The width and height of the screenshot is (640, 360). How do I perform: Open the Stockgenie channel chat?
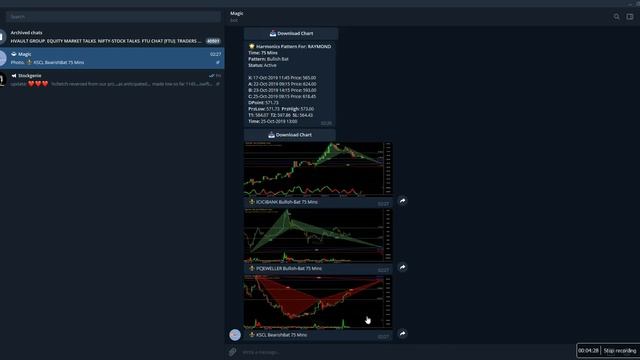(112, 80)
